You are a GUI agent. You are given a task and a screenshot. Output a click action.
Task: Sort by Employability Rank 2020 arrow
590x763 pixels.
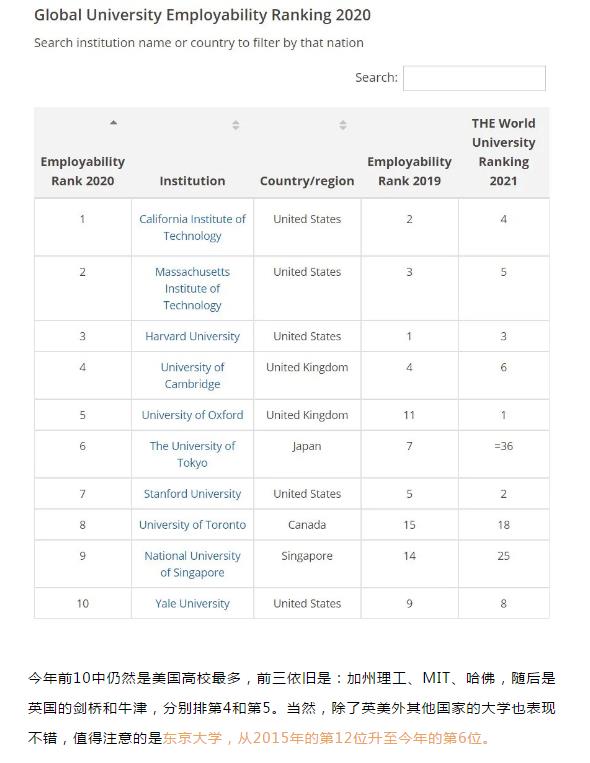(x=113, y=123)
